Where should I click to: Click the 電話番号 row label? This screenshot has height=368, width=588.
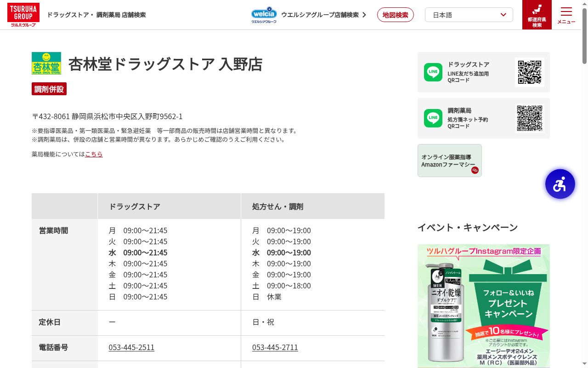coord(53,347)
